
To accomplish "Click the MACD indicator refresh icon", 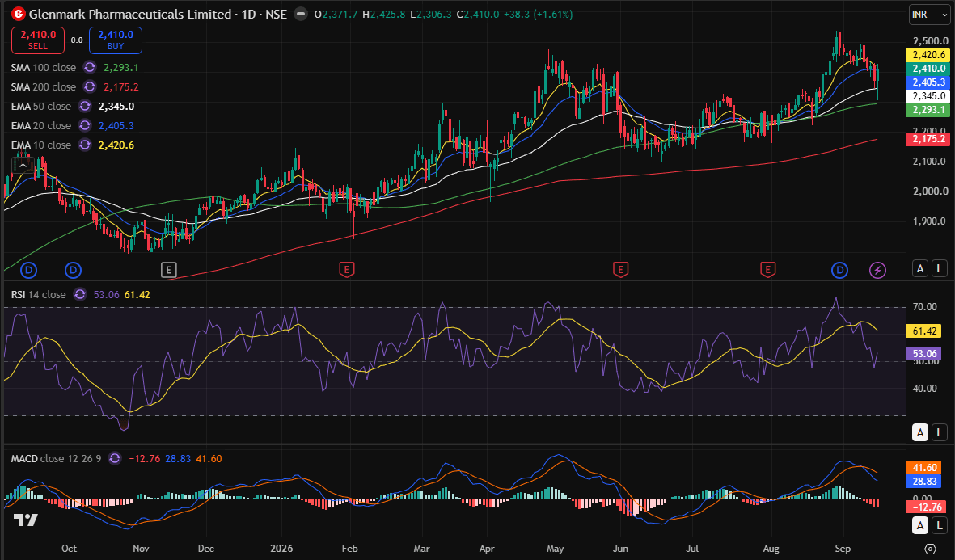I will [x=115, y=459].
